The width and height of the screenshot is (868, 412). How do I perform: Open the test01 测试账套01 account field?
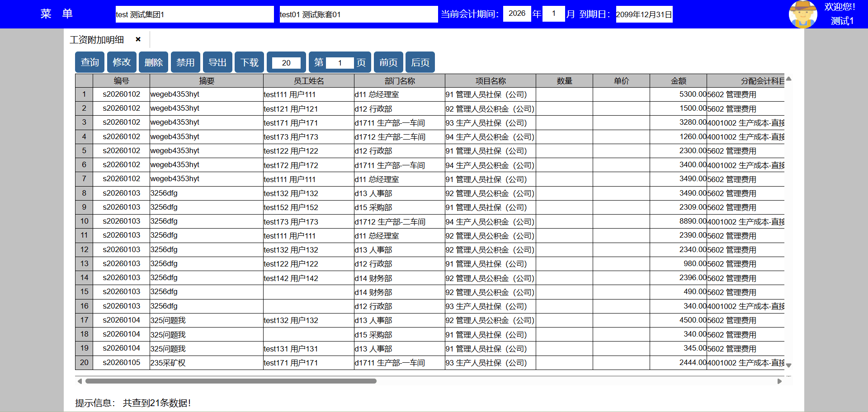click(x=358, y=14)
